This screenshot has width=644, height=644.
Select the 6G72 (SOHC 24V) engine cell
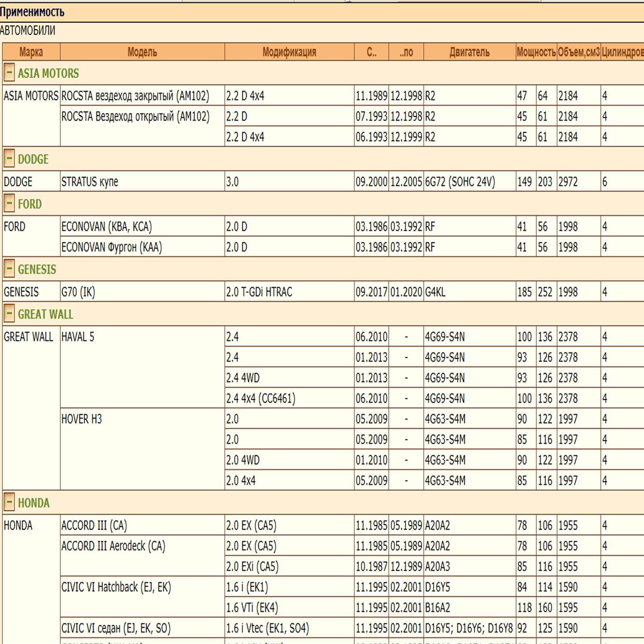460,182
